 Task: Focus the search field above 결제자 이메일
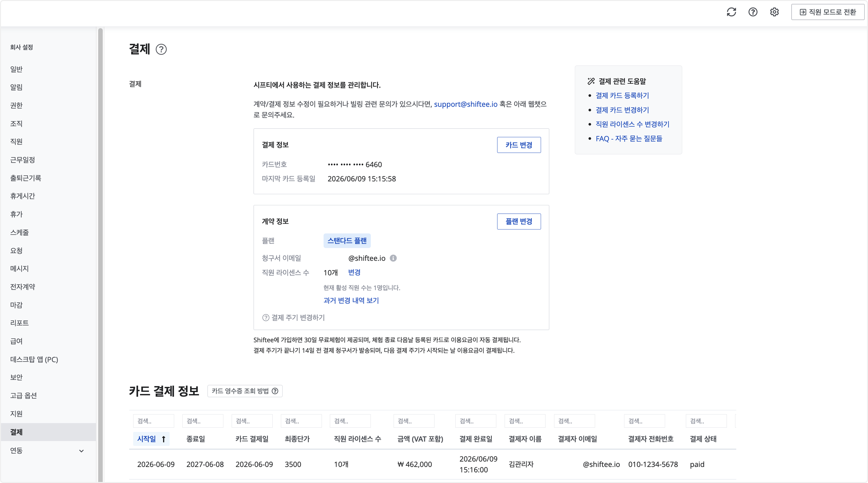point(575,421)
